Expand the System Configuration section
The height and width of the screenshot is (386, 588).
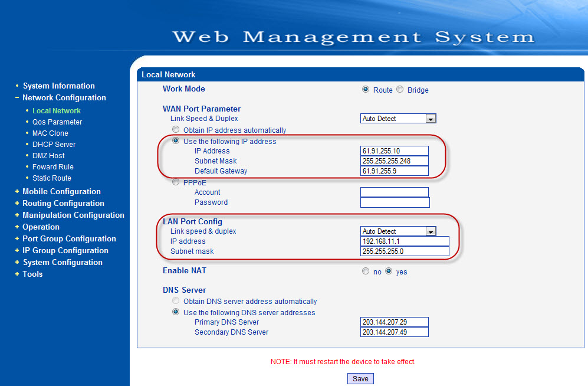[x=63, y=262]
